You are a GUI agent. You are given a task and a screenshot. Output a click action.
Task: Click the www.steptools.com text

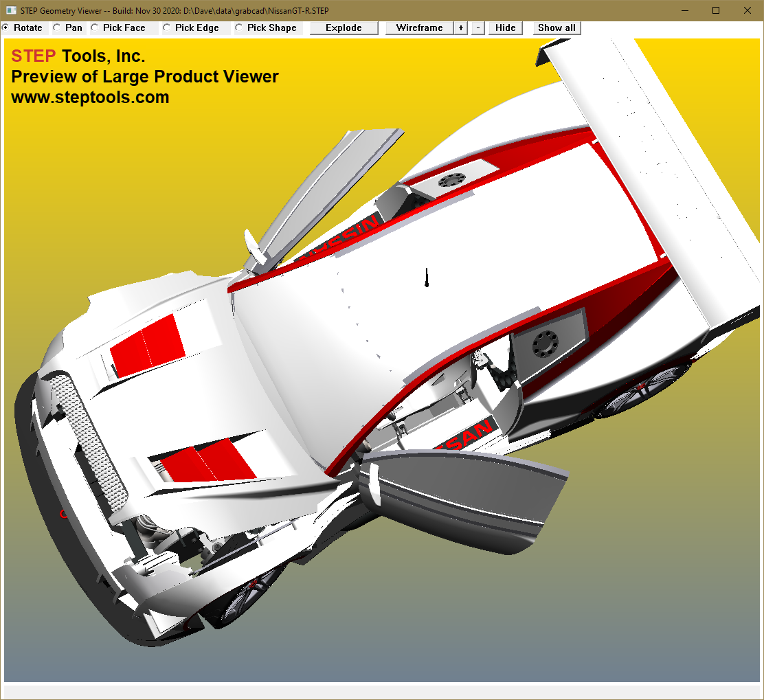pos(90,98)
